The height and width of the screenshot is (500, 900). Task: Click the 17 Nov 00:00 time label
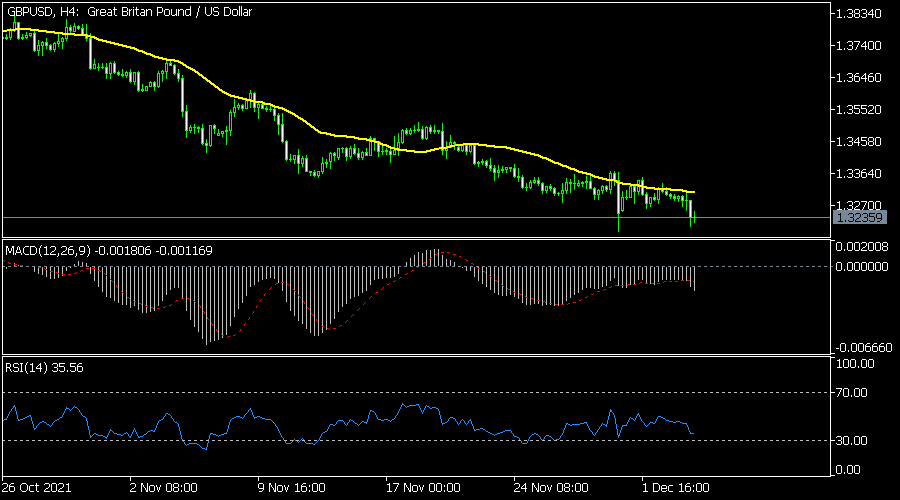pyautogui.click(x=423, y=488)
